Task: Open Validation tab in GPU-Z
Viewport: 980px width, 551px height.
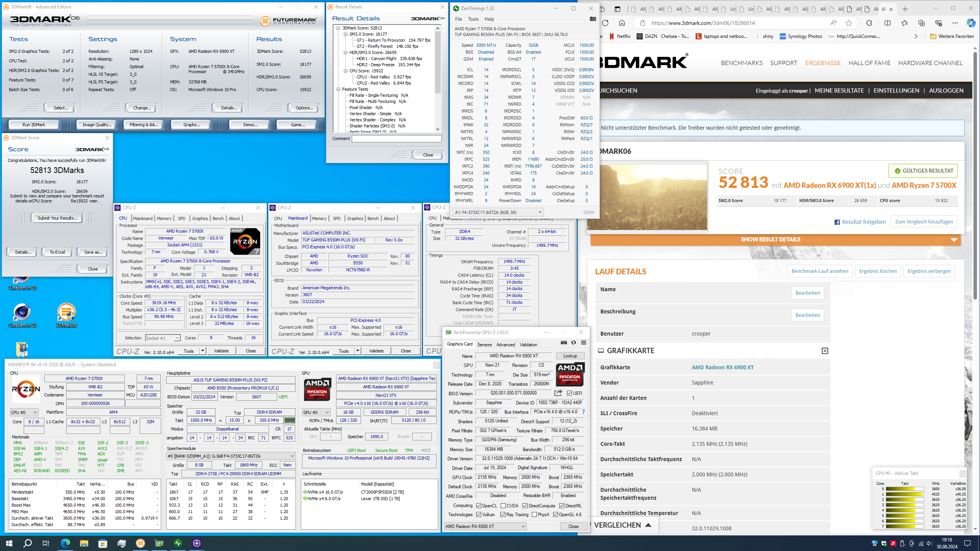Action: [x=528, y=344]
